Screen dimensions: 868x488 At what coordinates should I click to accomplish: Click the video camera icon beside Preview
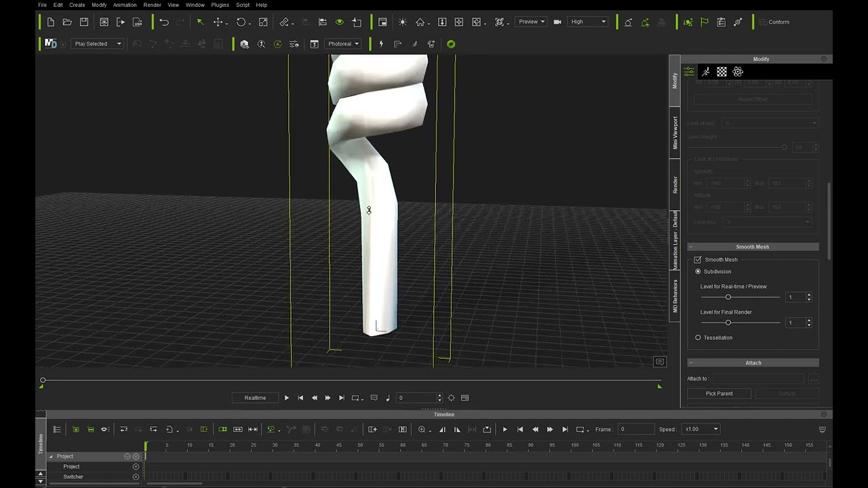[557, 22]
